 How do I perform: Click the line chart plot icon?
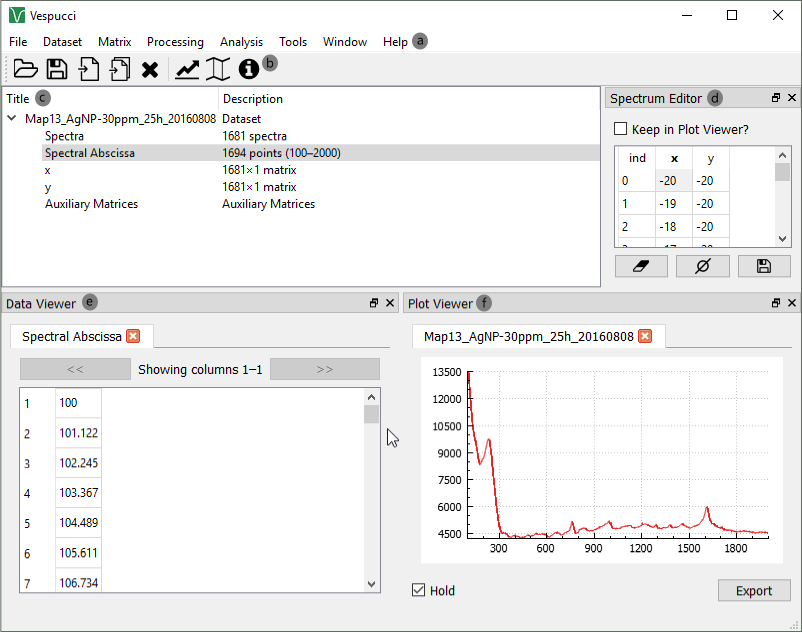(x=187, y=69)
